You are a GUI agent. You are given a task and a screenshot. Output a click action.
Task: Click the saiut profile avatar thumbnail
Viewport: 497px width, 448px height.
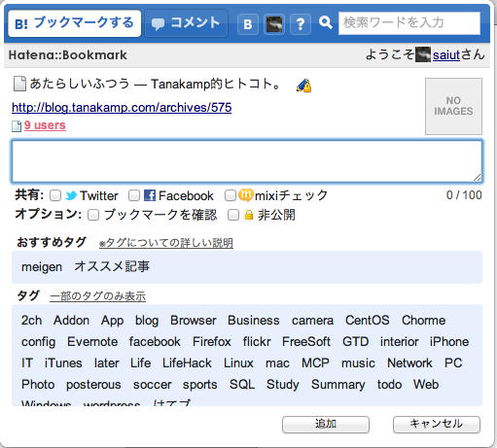coord(423,54)
